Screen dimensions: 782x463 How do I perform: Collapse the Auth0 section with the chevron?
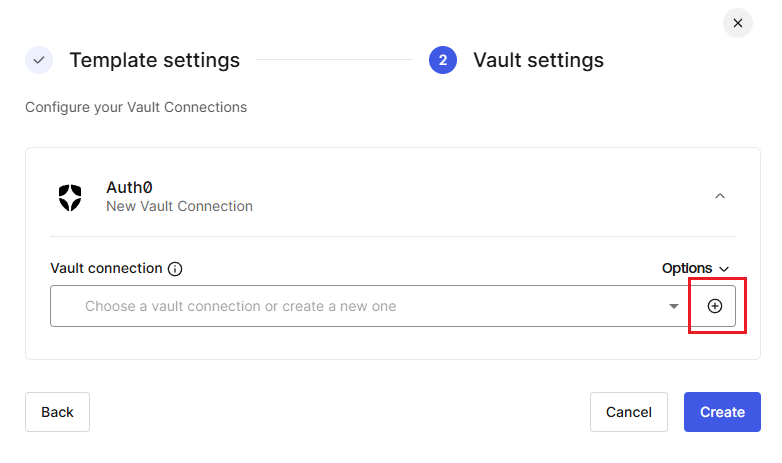coord(720,196)
